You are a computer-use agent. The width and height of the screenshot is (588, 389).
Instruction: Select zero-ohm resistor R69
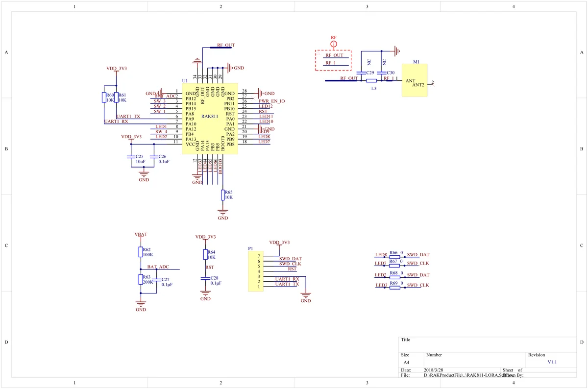coord(394,287)
